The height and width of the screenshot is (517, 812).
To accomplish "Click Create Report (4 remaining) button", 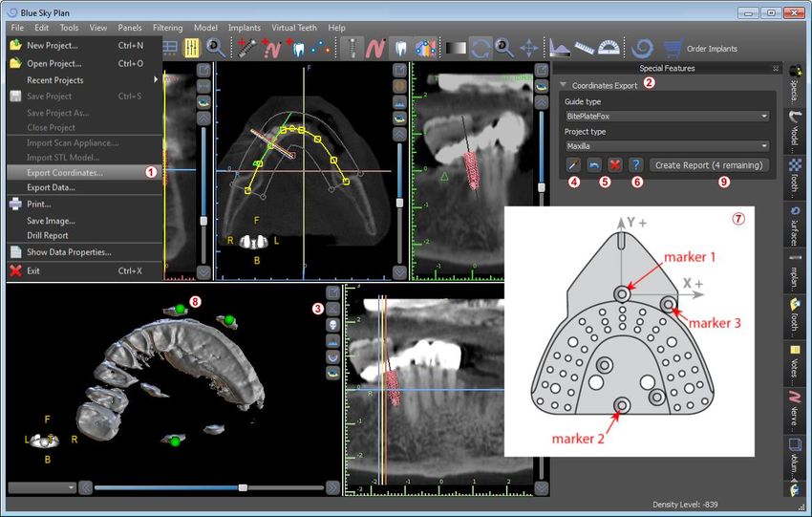I will coord(709,165).
